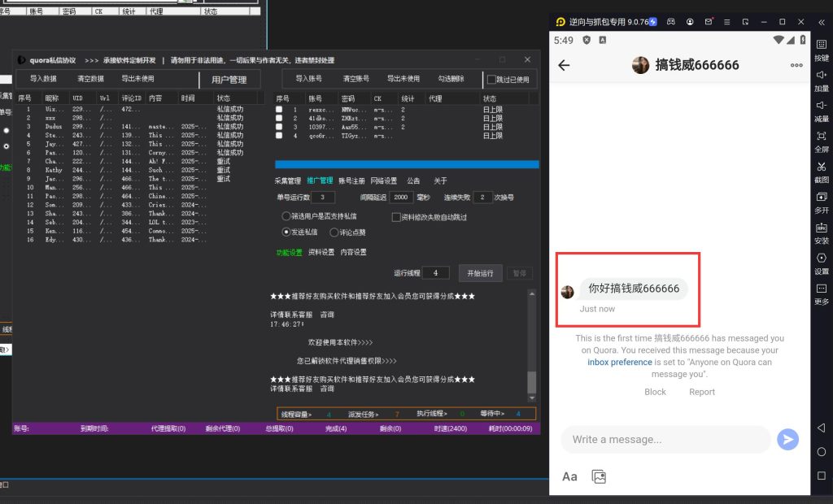
Task: Enable the 资料修改失败自动跳过 checkbox
Action: point(396,218)
